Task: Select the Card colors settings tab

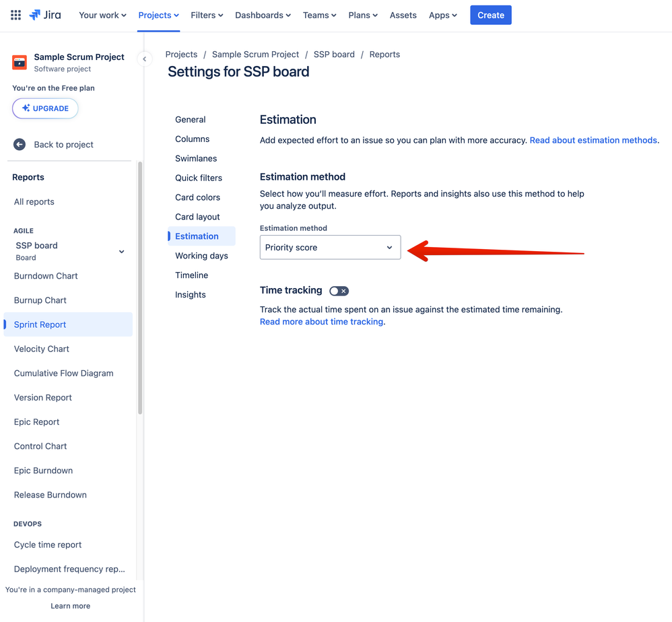Action: pyautogui.click(x=197, y=197)
